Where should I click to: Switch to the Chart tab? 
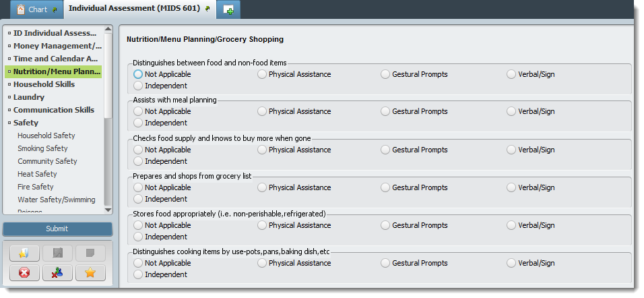(37, 9)
